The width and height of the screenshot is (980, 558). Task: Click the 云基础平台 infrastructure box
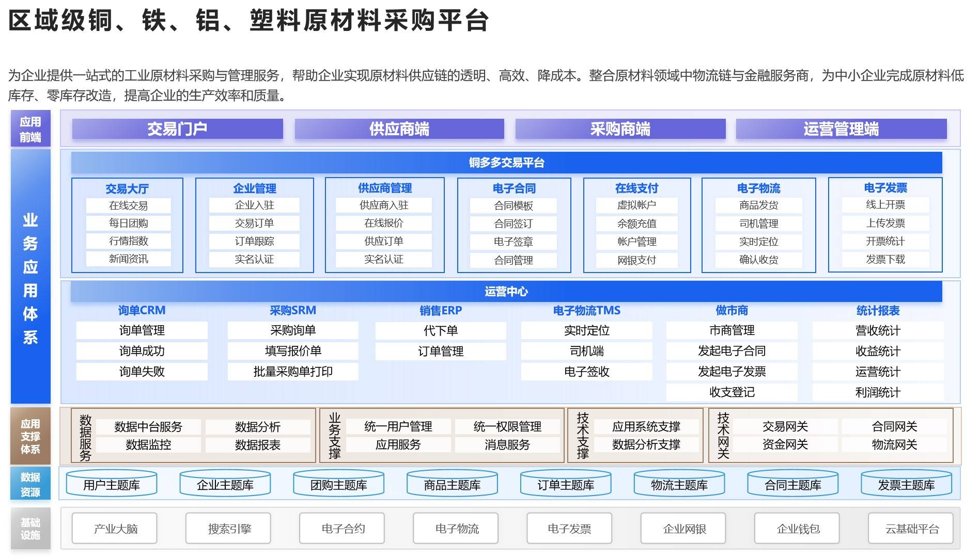[x=911, y=529]
